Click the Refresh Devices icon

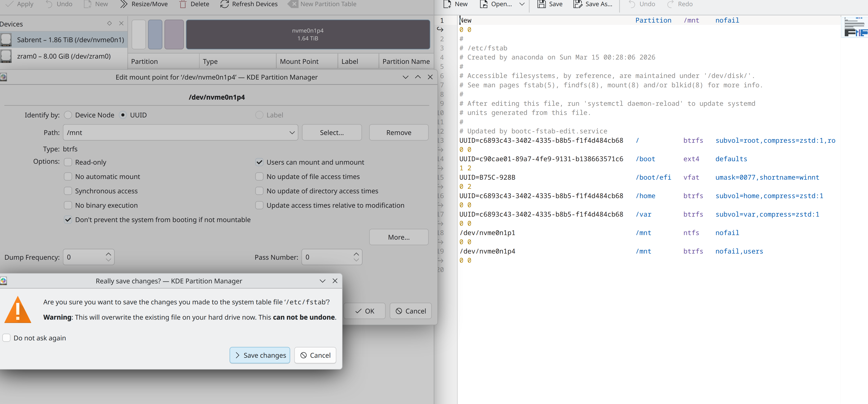pos(224,4)
